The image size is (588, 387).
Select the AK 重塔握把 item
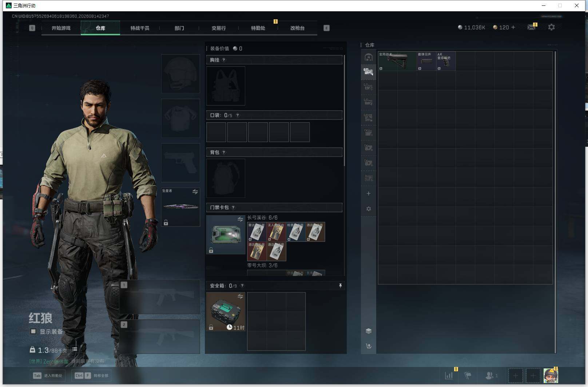[446, 61]
